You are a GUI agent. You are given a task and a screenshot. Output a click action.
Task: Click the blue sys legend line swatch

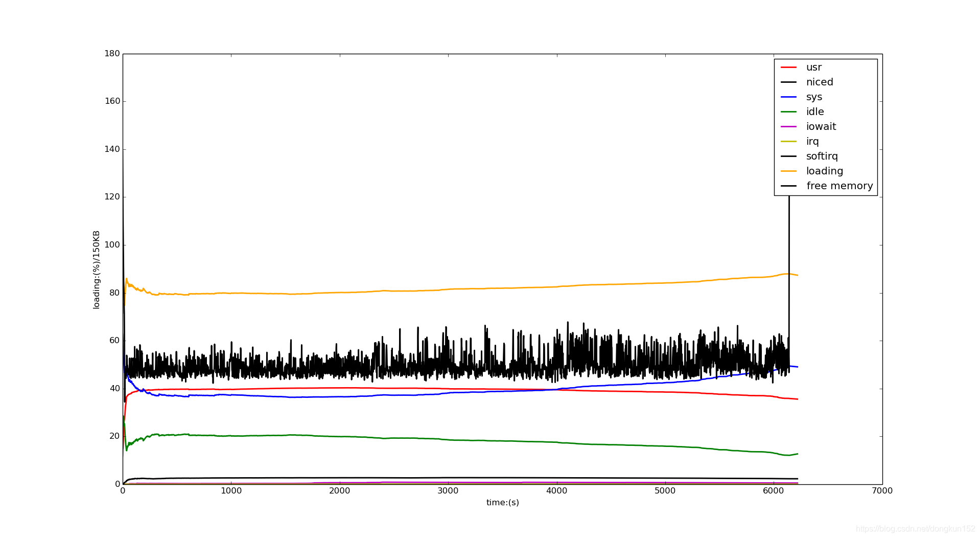(x=788, y=97)
